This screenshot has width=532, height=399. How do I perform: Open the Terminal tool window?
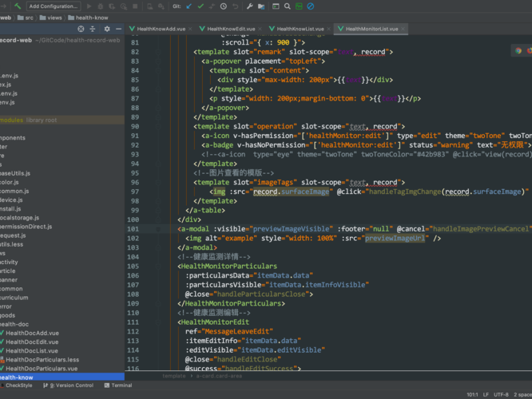(x=118, y=385)
